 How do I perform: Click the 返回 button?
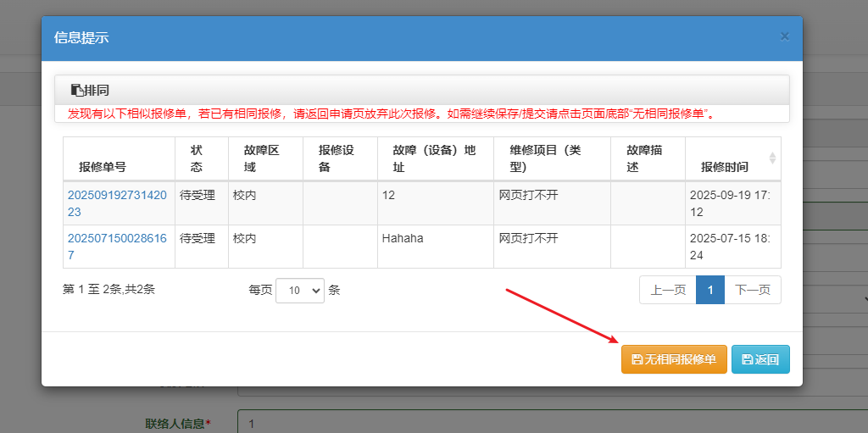tap(760, 359)
